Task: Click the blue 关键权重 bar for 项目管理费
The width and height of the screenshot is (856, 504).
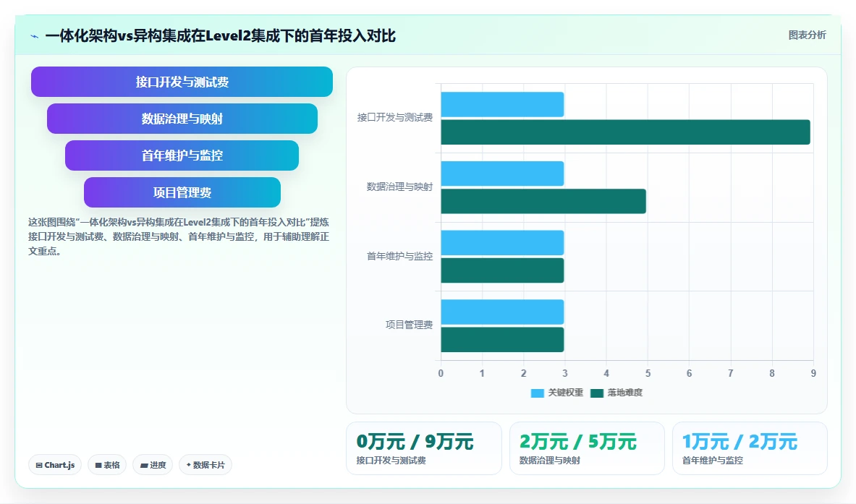Action: point(502,312)
